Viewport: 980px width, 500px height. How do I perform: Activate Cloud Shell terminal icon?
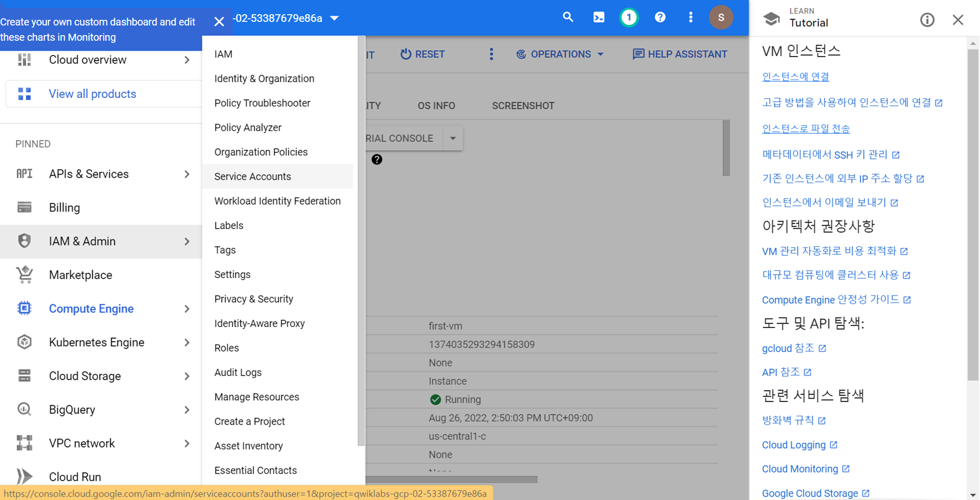599,17
